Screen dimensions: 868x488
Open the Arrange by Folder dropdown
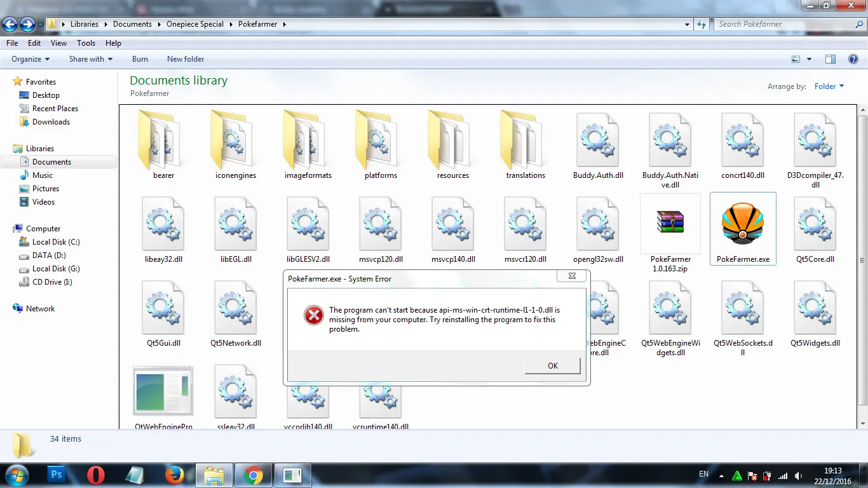tap(829, 86)
